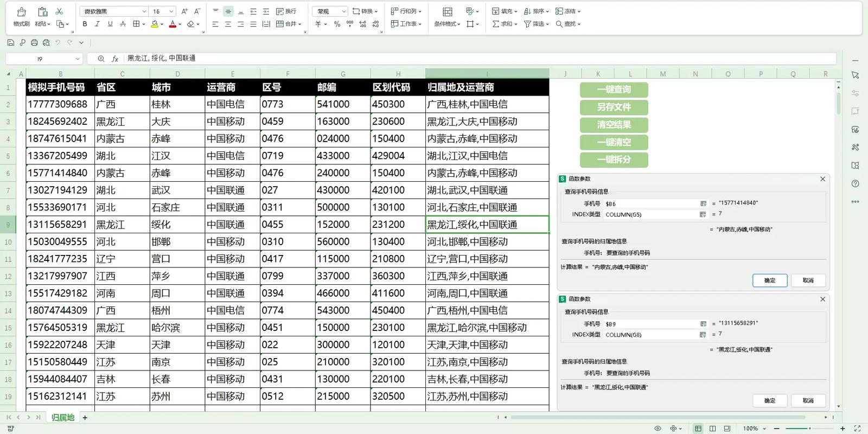Image resolution: width=868 pixels, height=434 pixels.
Task: Apply the red font color swatch
Action: coord(173,24)
